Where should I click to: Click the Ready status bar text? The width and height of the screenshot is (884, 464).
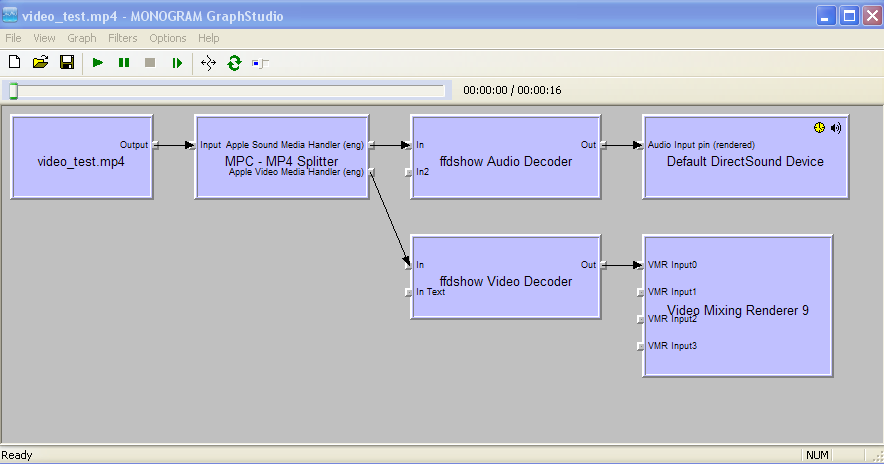pos(17,456)
